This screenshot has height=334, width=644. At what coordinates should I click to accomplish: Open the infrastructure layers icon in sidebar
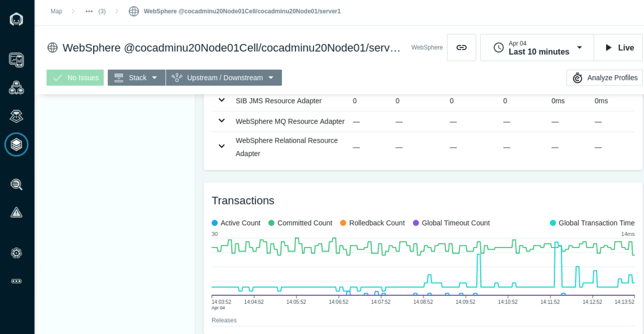17,144
